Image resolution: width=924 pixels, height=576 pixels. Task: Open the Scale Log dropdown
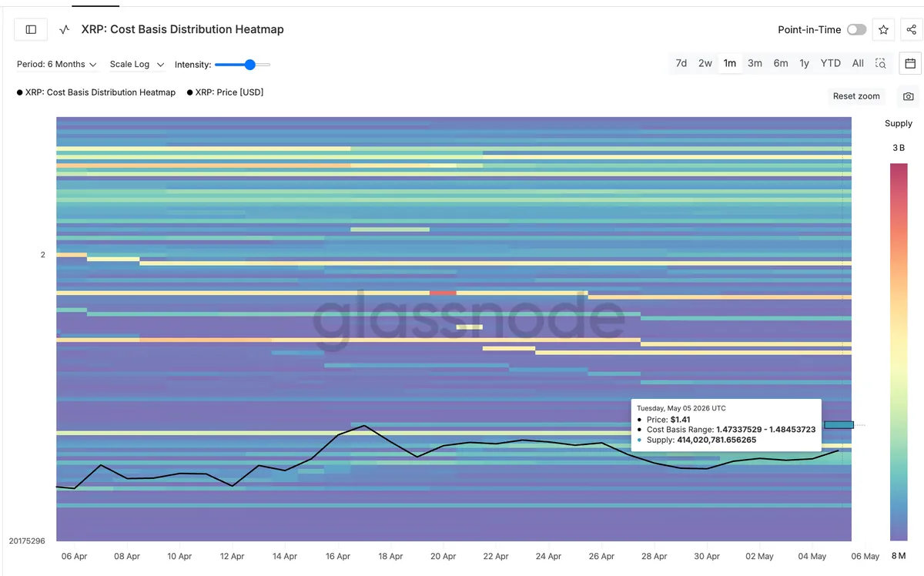click(137, 65)
